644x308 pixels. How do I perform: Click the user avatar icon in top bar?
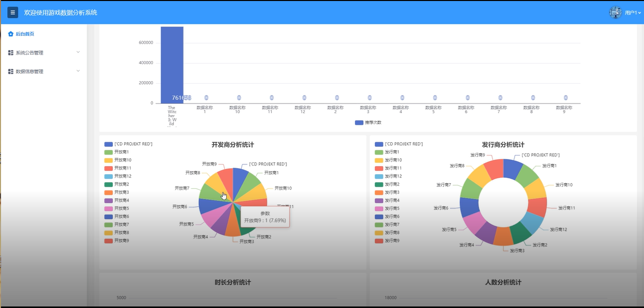point(615,12)
